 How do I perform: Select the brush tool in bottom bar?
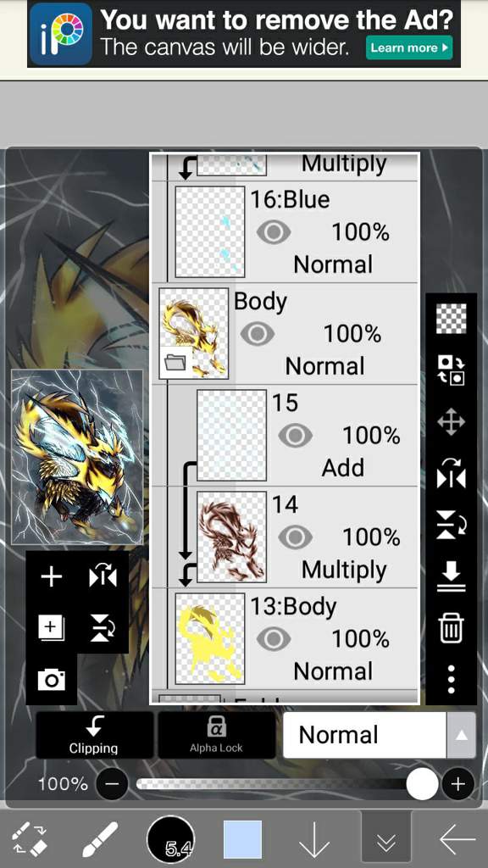(x=100, y=840)
